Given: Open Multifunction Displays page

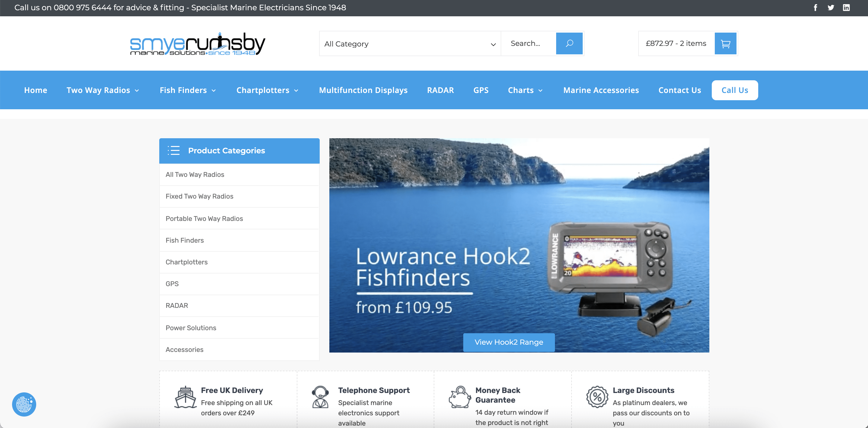Looking at the screenshot, I should coord(363,90).
